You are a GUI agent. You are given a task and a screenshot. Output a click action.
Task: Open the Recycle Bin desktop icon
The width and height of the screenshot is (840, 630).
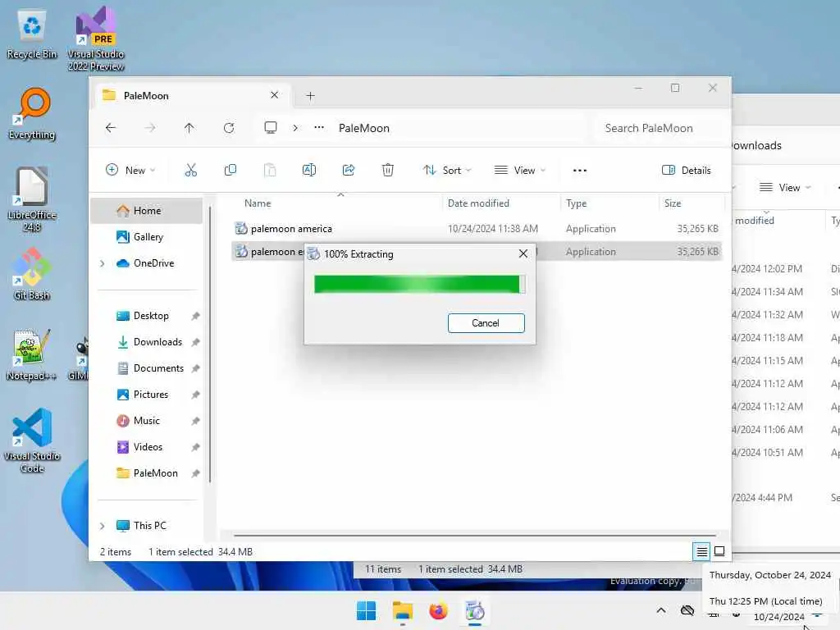32,34
